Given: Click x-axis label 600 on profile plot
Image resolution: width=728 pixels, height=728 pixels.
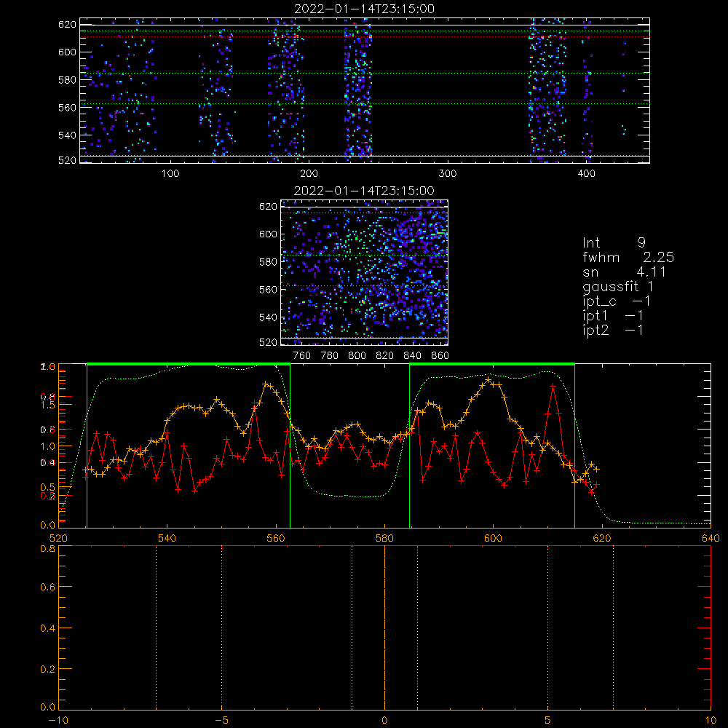Looking at the screenshot, I should pos(493,538).
